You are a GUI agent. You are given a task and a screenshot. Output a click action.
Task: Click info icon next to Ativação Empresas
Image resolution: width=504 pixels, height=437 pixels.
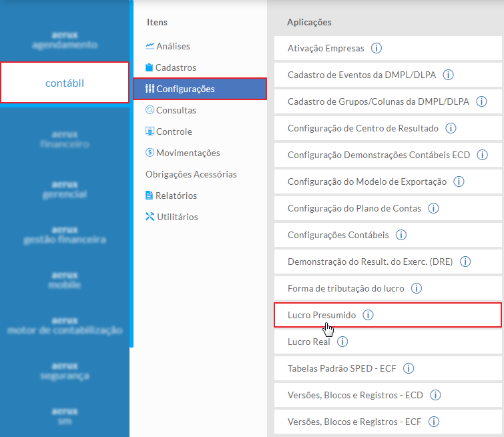click(376, 48)
